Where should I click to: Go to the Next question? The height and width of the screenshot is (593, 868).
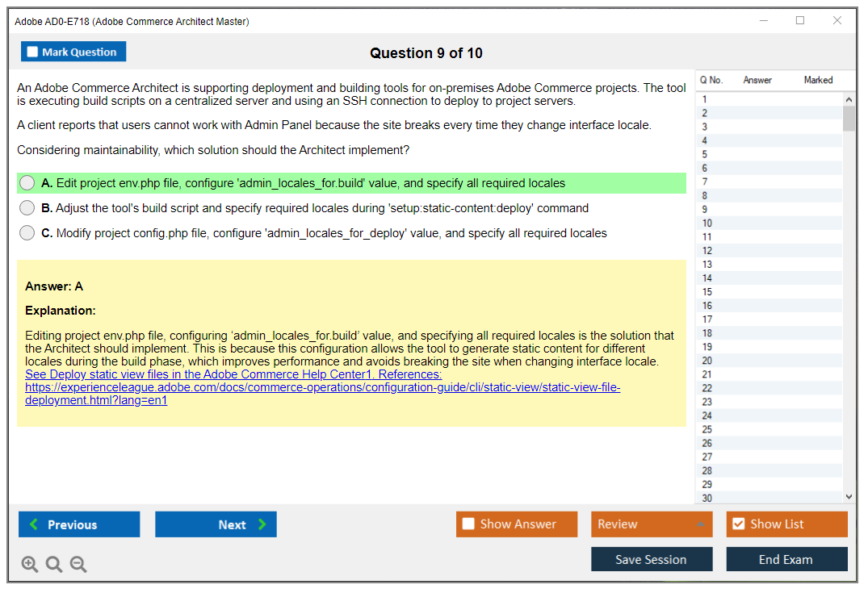pos(216,524)
